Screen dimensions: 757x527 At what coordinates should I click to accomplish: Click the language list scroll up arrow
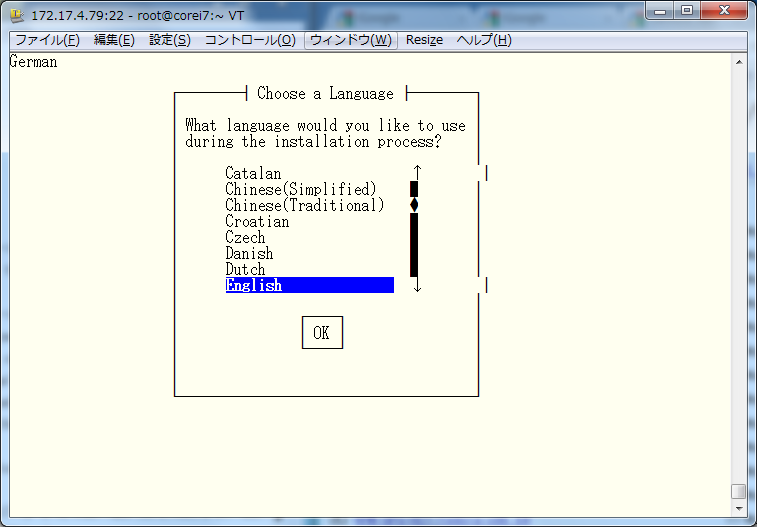pyautogui.click(x=417, y=173)
